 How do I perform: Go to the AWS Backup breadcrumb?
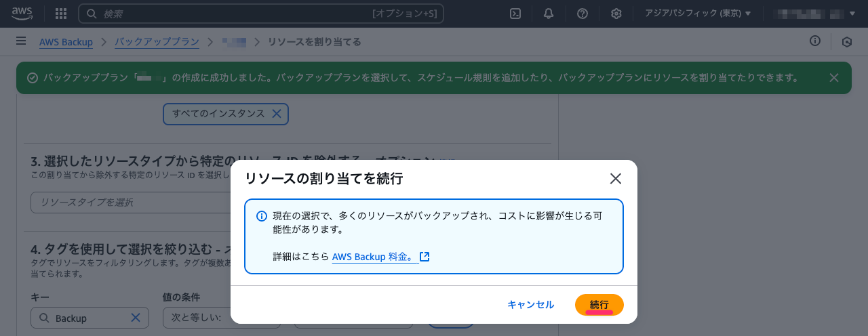[66, 42]
